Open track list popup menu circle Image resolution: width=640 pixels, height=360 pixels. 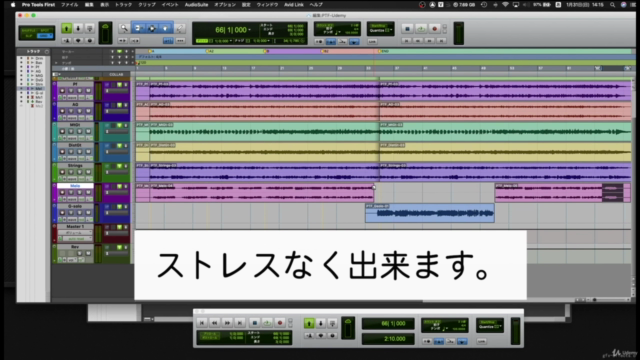tap(47, 52)
